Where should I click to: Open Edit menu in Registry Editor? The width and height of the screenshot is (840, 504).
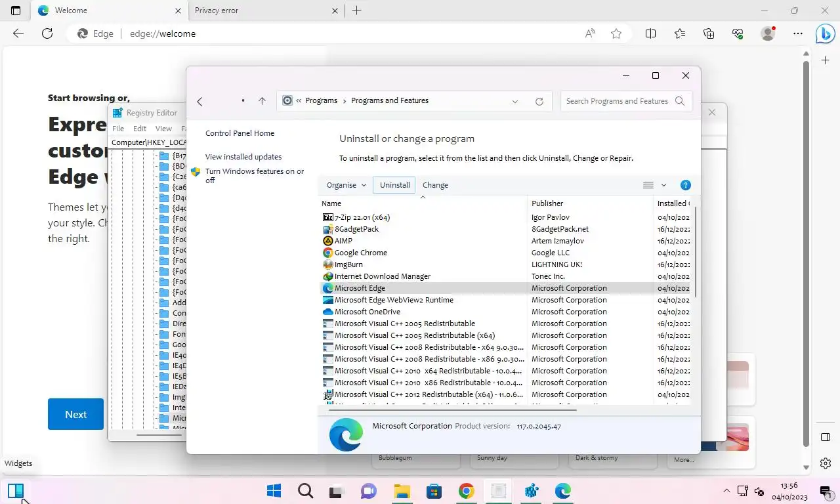140,129
